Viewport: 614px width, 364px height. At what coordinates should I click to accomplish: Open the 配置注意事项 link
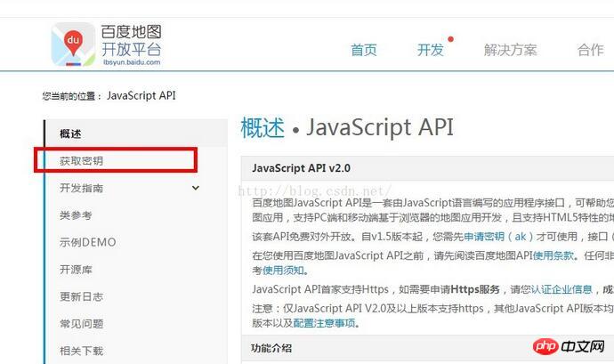[x=324, y=323]
